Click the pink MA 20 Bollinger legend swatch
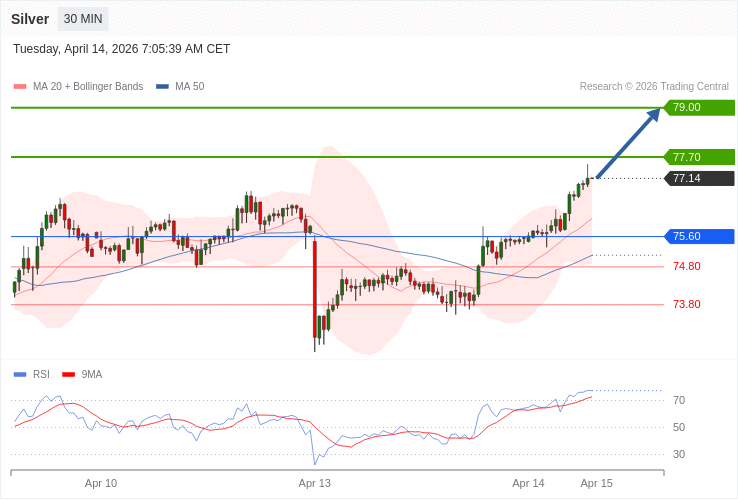 pyautogui.click(x=20, y=87)
